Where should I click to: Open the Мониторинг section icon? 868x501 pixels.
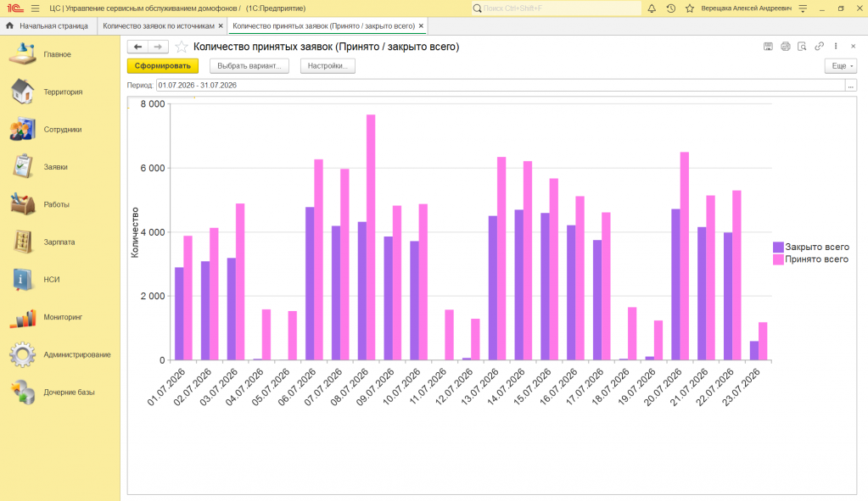click(x=23, y=317)
